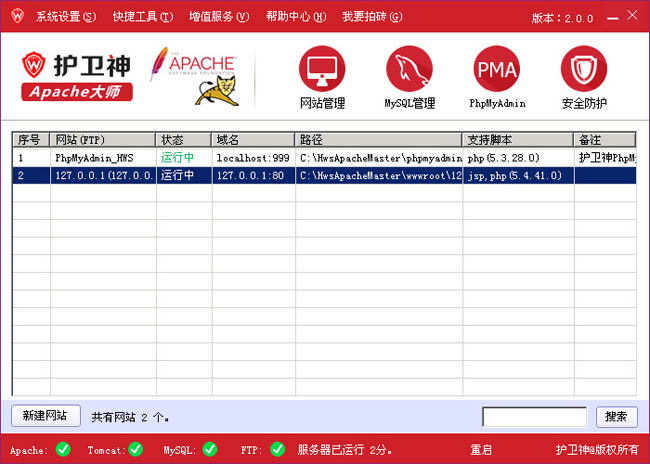Minimize the window
Screen dimensions: 650x464
point(613,18)
